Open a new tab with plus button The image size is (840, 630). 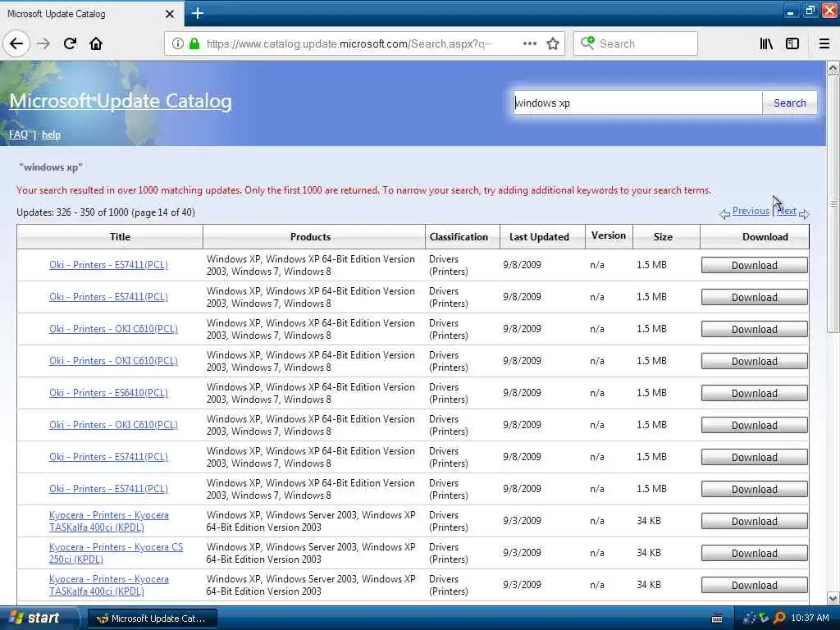tap(197, 13)
